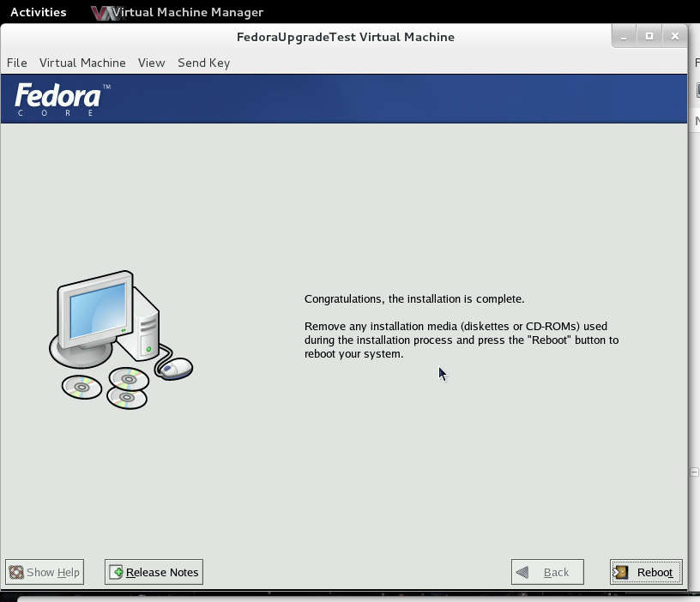Click the Fedora Core logo

pyautogui.click(x=63, y=99)
